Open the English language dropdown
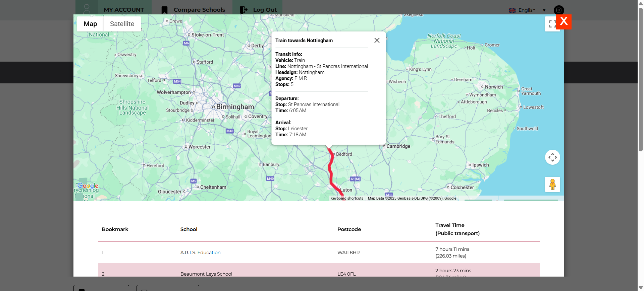 [x=527, y=10]
